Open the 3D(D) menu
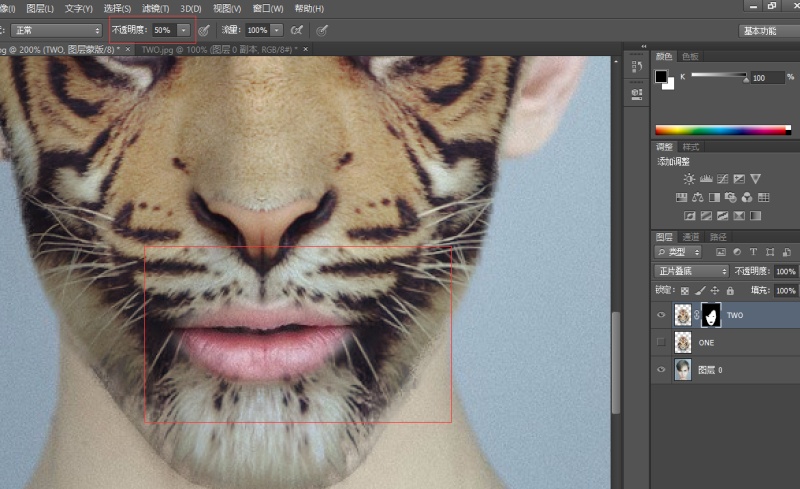 (191, 9)
